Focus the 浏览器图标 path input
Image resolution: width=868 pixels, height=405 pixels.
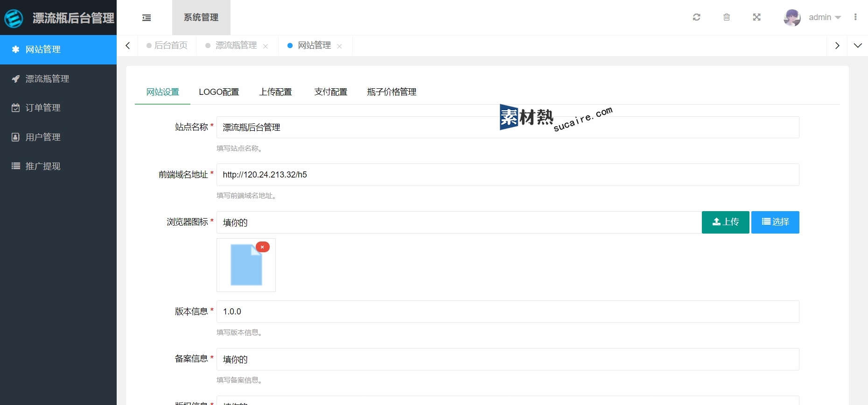pos(459,222)
